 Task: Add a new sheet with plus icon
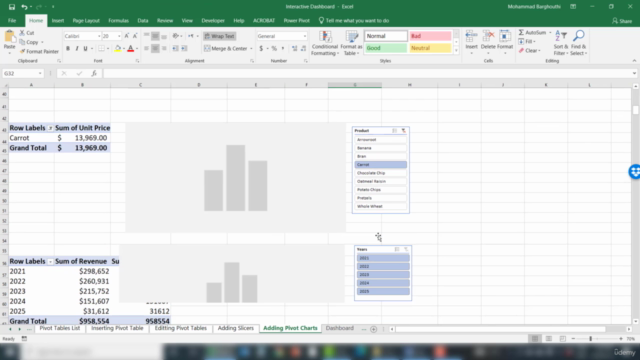[373, 329]
